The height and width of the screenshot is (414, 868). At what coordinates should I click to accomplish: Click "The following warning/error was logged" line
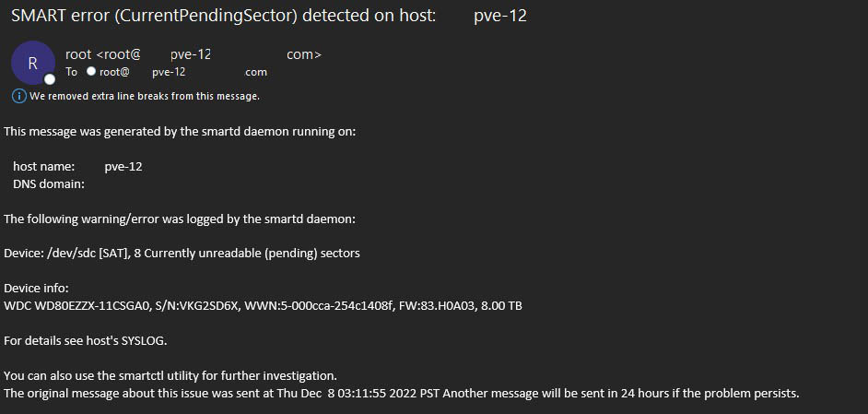(180, 219)
